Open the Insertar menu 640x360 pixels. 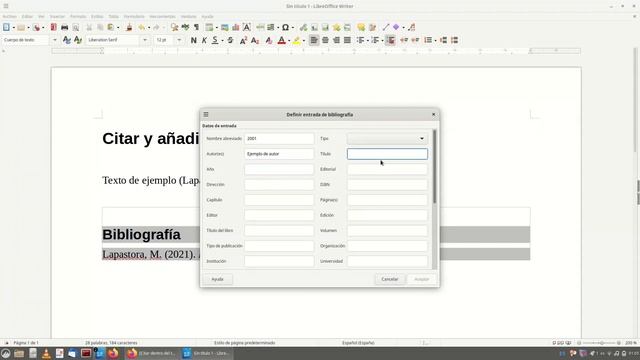57,16
